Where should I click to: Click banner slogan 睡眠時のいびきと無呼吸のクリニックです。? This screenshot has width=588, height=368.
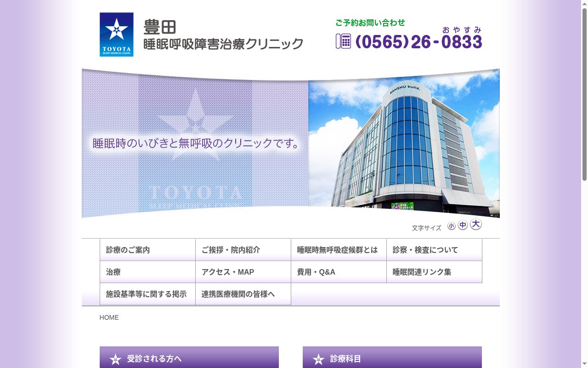[197, 143]
